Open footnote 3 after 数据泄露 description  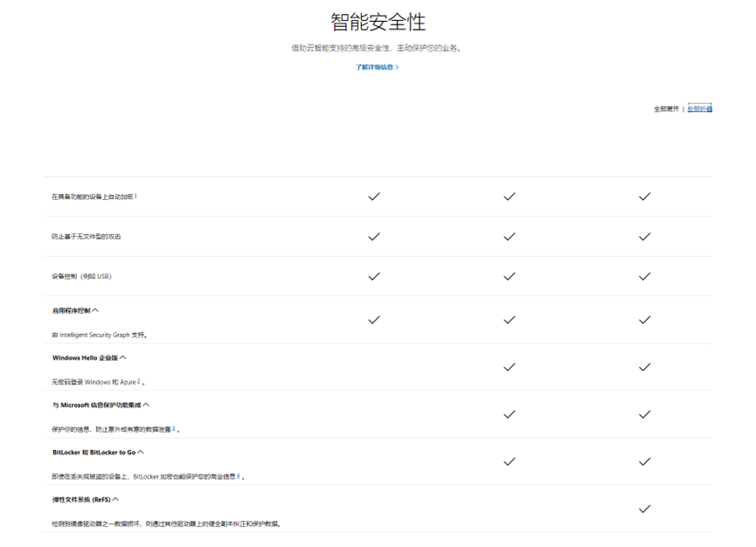(x=174, y=428)
